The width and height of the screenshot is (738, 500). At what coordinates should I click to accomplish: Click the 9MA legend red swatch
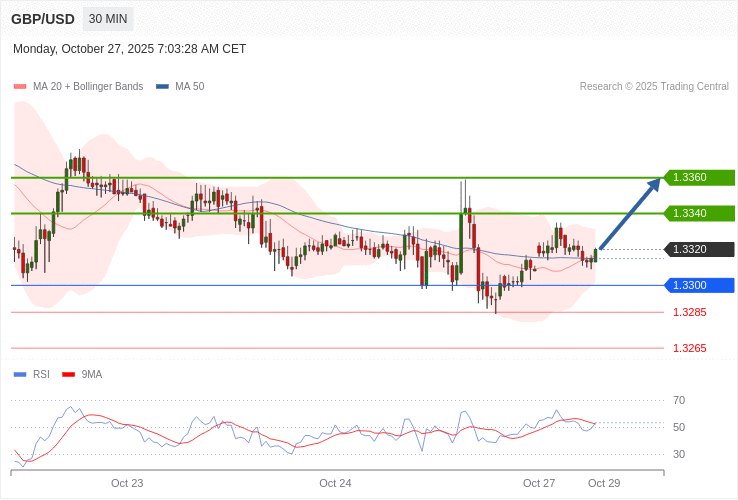coord(69,375)
